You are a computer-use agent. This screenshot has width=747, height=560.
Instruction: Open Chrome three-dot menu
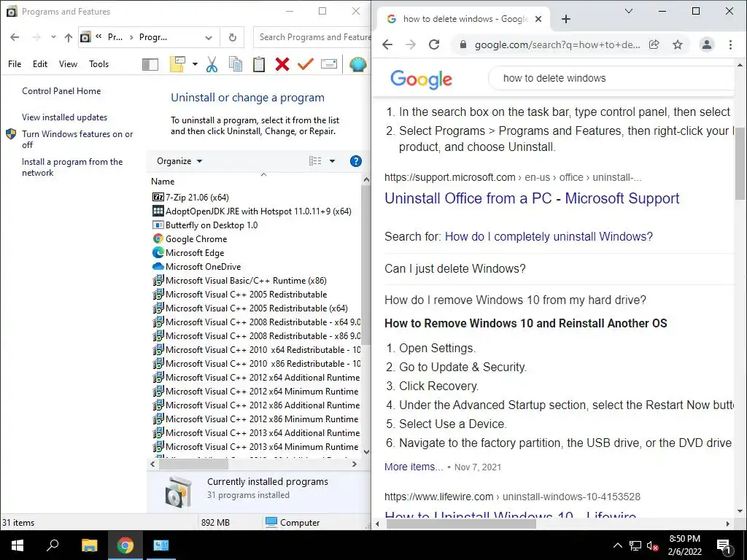tap(730, 44)
